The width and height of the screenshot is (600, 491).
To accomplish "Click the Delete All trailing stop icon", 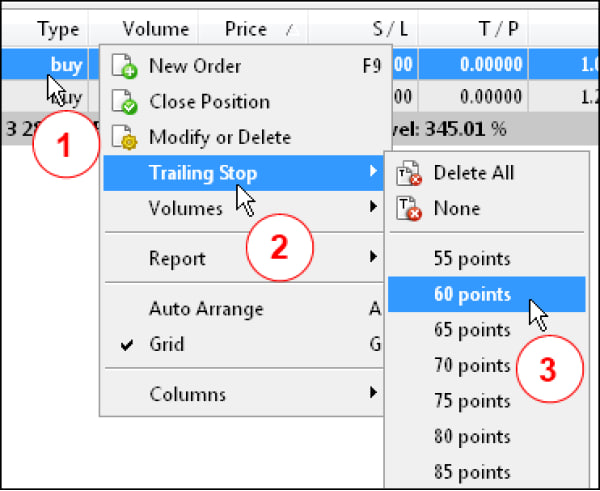I will [x=410, y=173].
